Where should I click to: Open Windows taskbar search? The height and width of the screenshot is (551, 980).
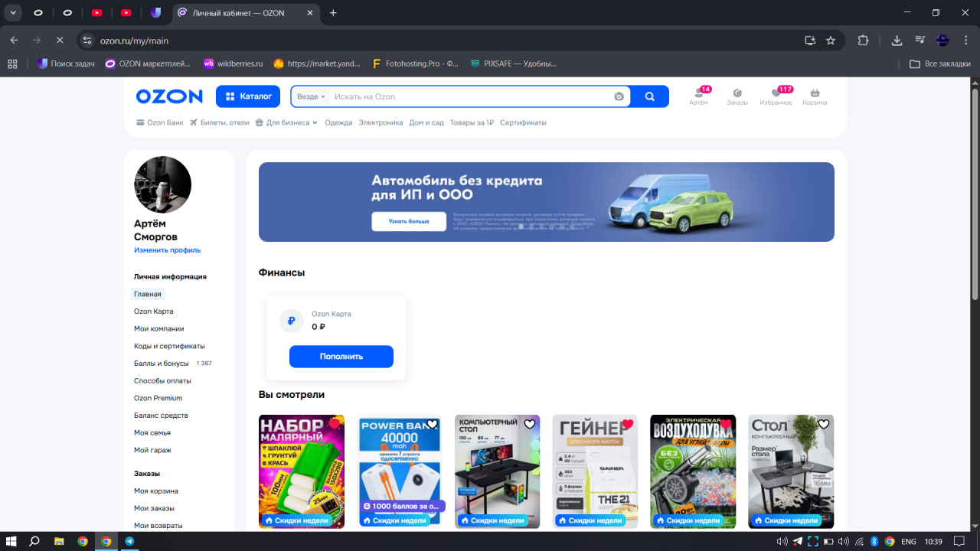[x=34, y=541]
